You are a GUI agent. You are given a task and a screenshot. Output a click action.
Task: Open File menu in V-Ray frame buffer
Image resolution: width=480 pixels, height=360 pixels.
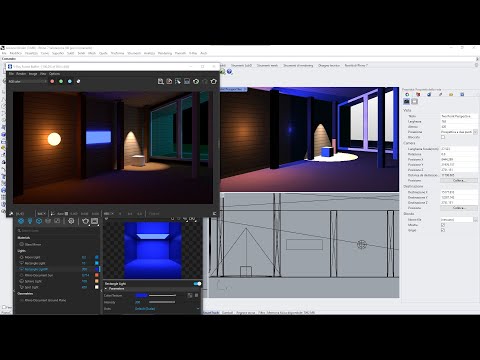click(x=11, y=74)
